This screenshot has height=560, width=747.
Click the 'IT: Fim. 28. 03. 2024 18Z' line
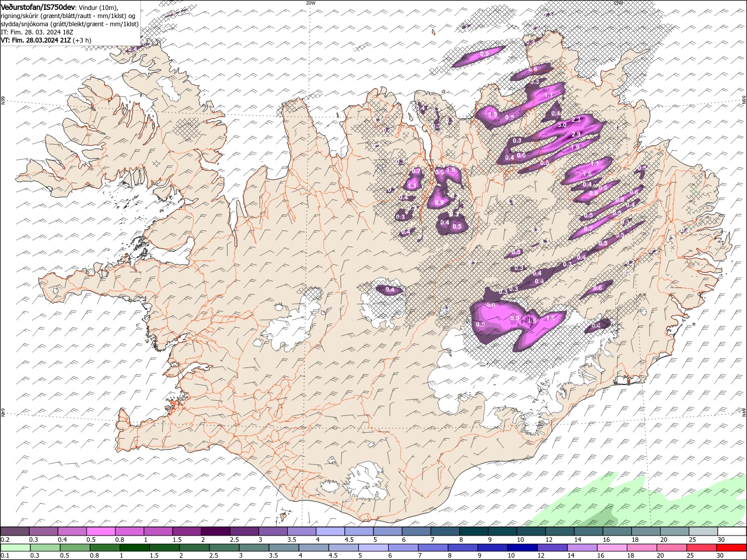[36, 32]
